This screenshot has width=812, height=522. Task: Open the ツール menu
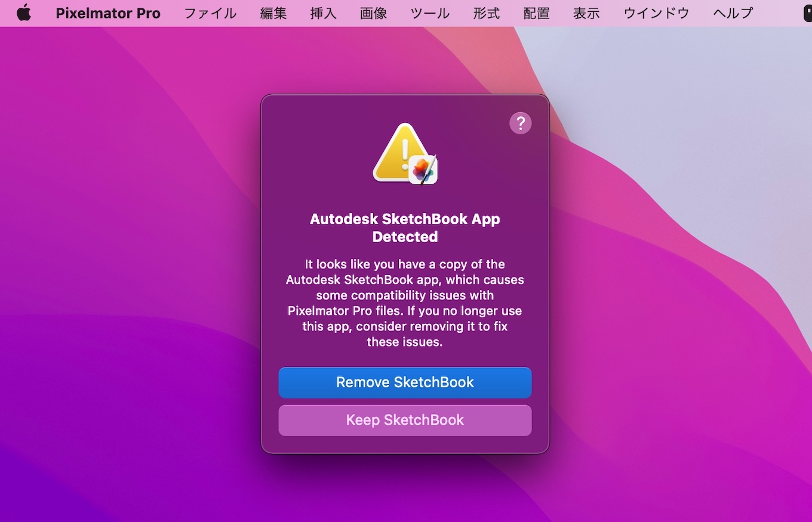[x=430, y=13]
